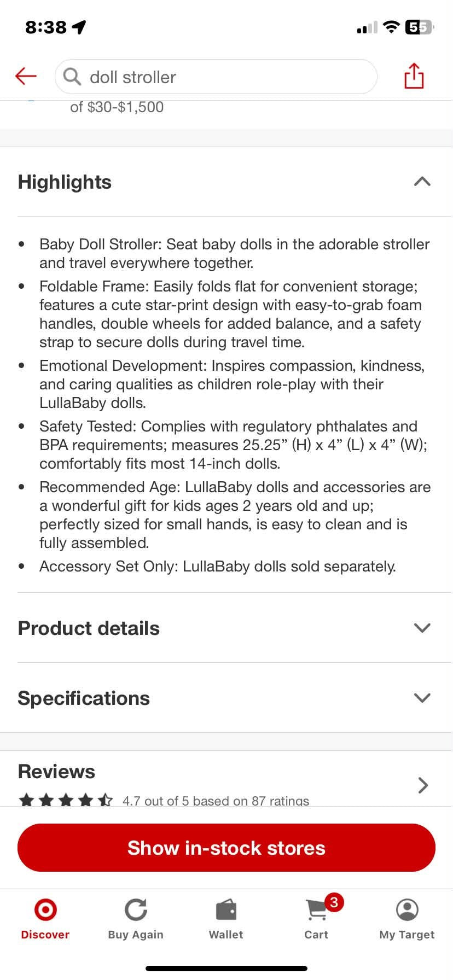
Task: Open the 4.7 out of 5 ratings text
Action: (216, 801)
